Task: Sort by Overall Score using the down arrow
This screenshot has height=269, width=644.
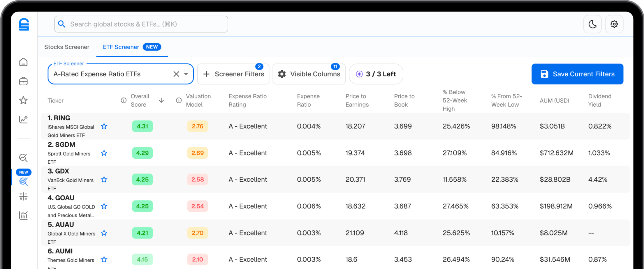Action: click(x=161, y=100)
